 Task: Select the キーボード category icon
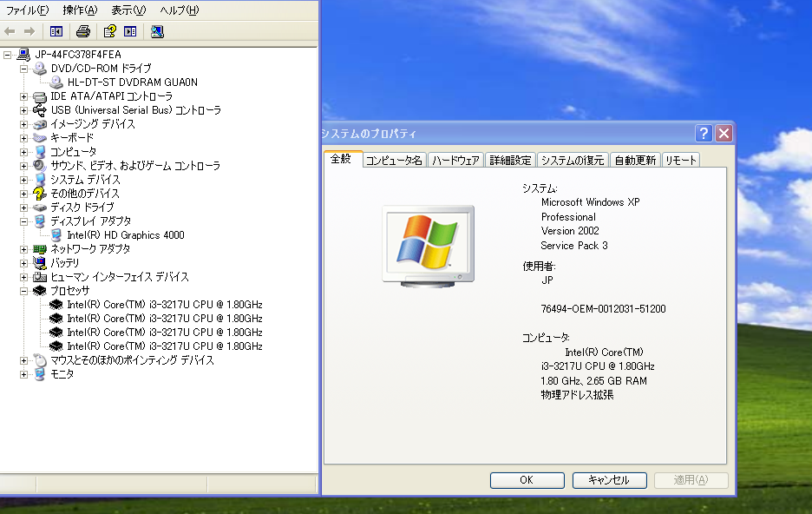tap(40, 138)
